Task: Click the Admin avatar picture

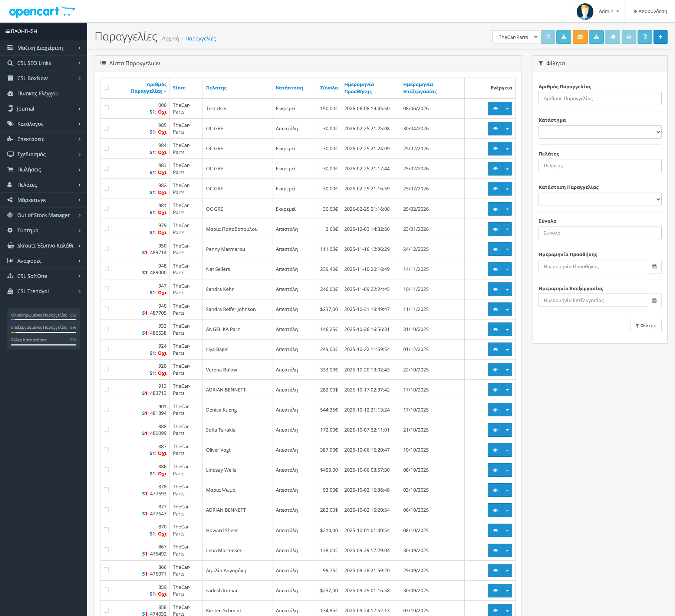Action: (585, 12)
